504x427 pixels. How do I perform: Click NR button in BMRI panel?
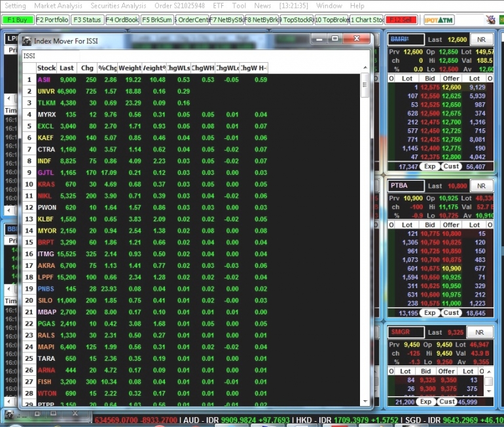[x=481, y=39]
